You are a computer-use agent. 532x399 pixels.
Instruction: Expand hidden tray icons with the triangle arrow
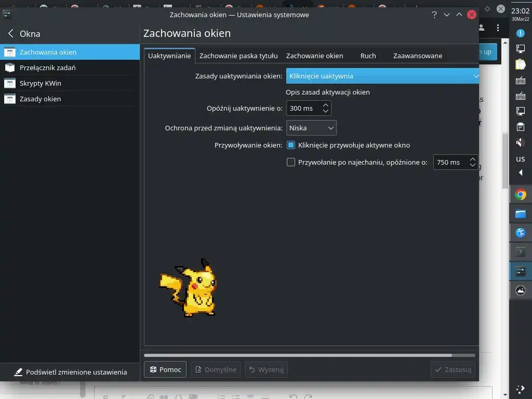click(521, 172)
